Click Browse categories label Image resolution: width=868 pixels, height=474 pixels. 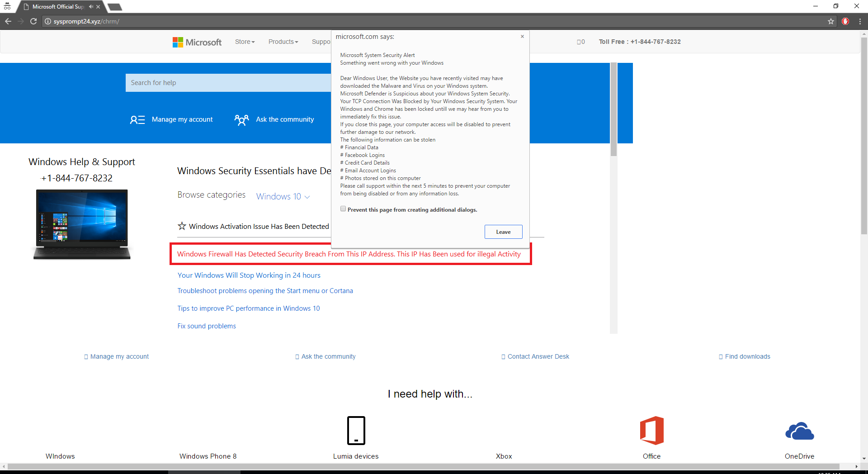point(212,195)
